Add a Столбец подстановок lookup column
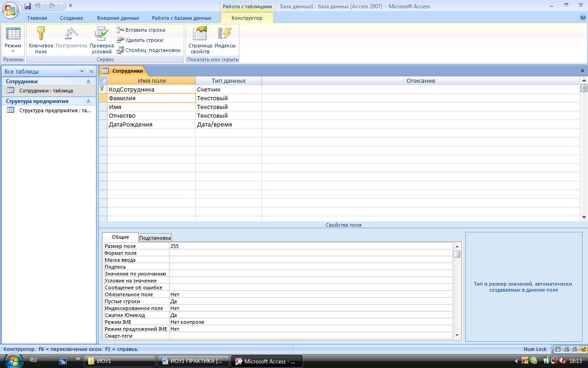The height and width of the screenshot is (368, 588). (x=149, y=50)
